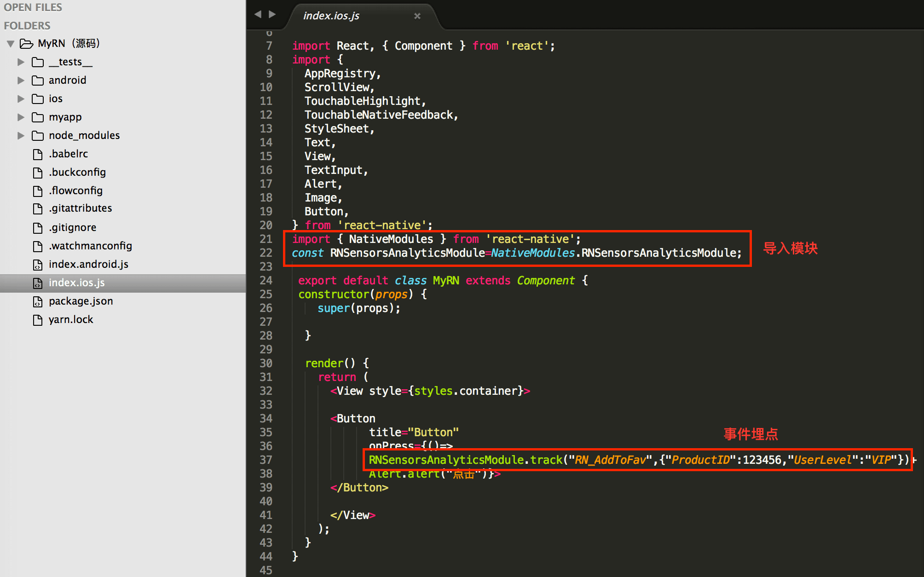Click the back navigation arrow in tab bar

(x=258, y=15)
